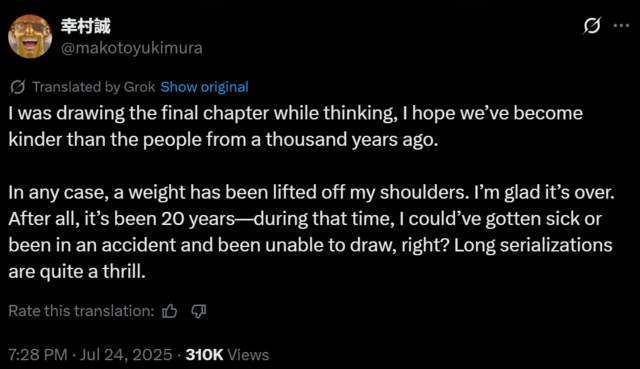Open the three-dot more options menu
Viewport: 640px width, 369px height.
tap(621, 26)
